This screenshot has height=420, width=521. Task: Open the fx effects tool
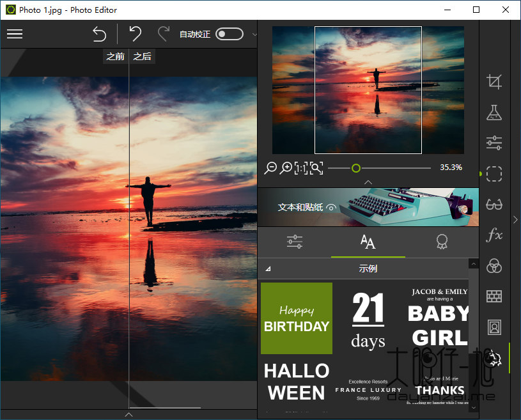click(x=494, y=235)
